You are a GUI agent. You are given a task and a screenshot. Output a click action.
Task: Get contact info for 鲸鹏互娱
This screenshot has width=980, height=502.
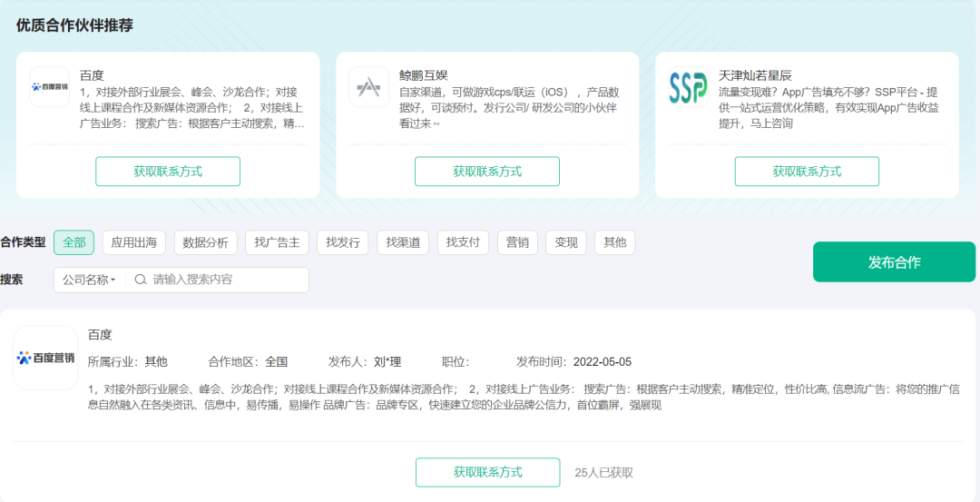click(x=487, y=172)
